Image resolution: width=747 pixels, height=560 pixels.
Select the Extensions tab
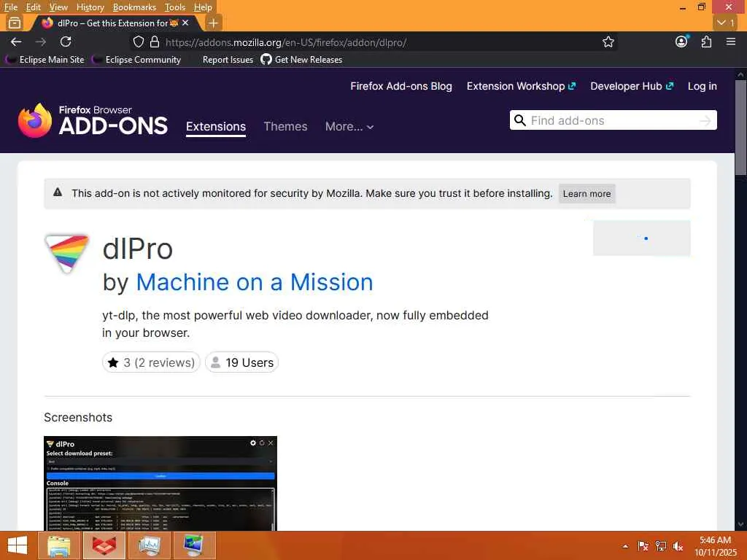pos(216,127)
